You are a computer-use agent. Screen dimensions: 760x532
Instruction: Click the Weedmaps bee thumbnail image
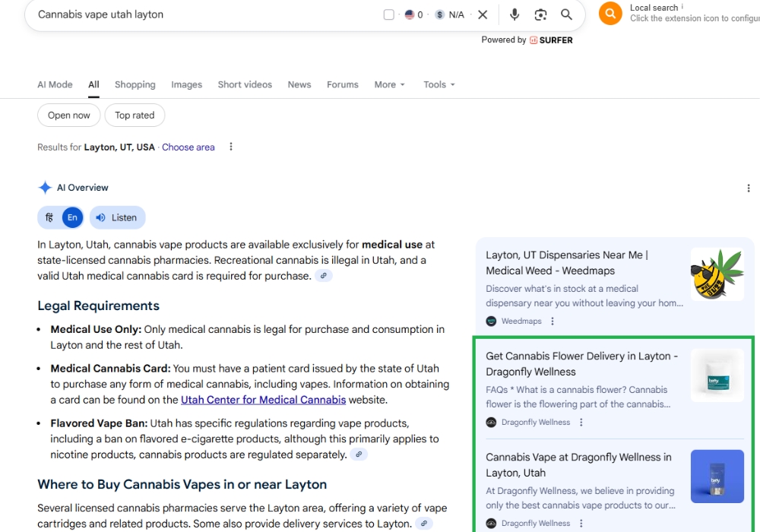coord(717,274)
